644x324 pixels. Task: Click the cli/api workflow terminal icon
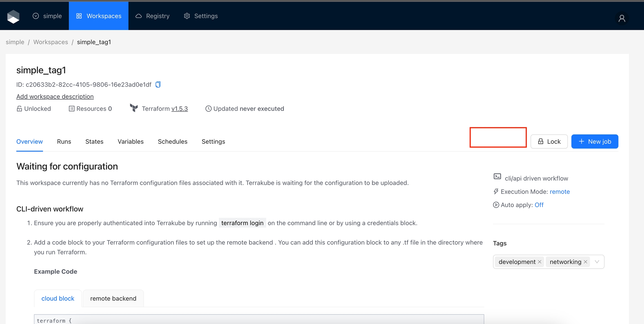click(x=497, y=177)
